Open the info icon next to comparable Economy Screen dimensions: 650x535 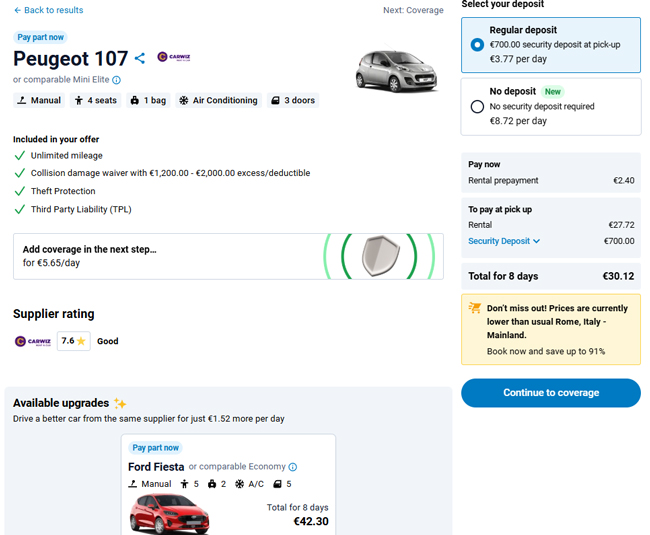click(x=293, y=467)
